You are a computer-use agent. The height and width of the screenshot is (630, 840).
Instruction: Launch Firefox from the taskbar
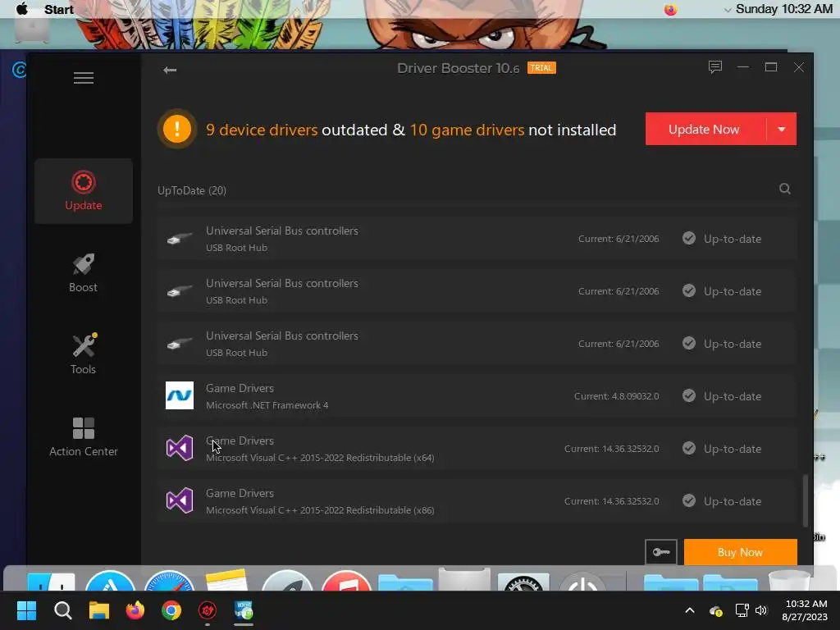click(x=135, y=610)
